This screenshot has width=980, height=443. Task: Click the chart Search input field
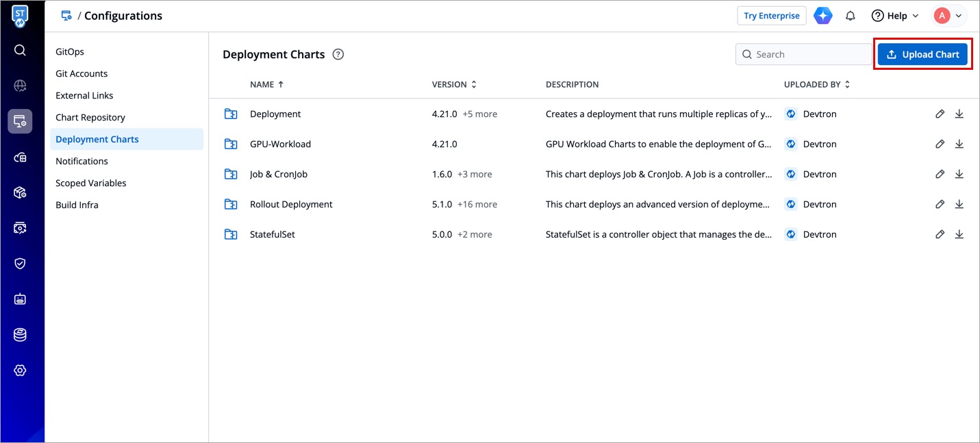(809, 55)
